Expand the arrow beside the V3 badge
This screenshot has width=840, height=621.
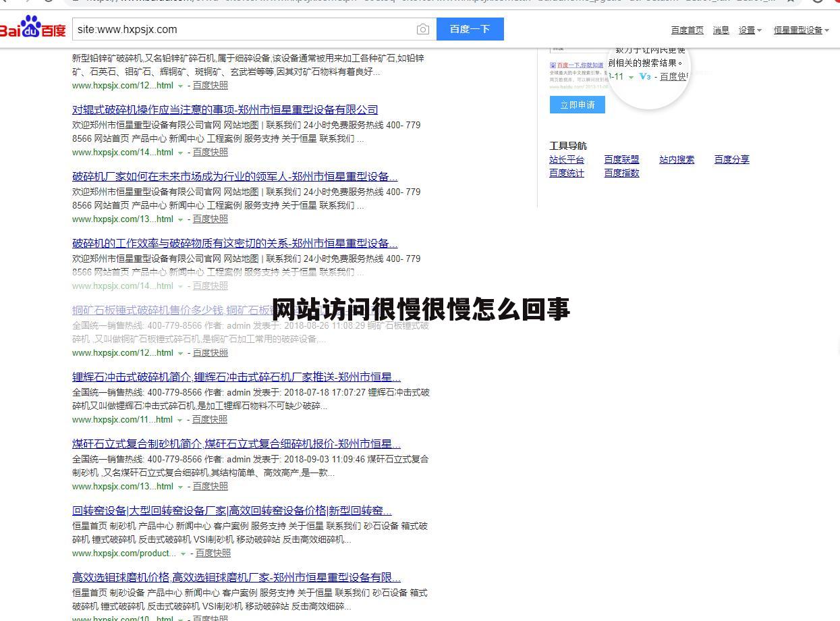(631, 77)
